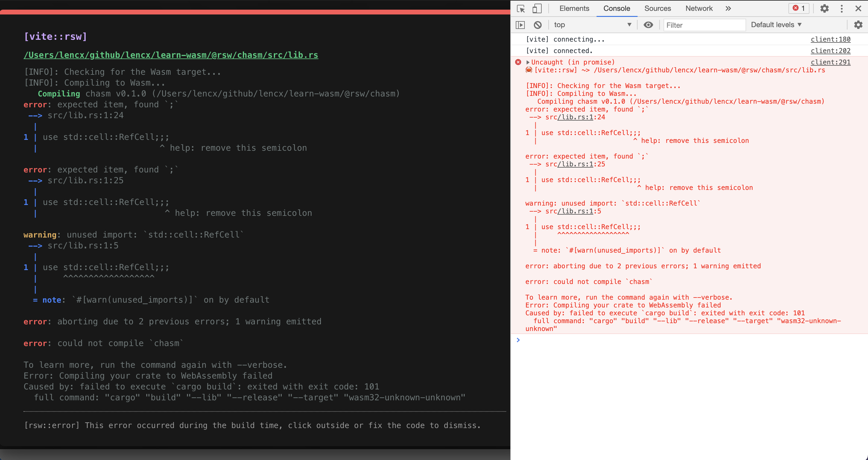Show the console sidebar
This screenshot has height=460, width=868.
click(521, 25)
